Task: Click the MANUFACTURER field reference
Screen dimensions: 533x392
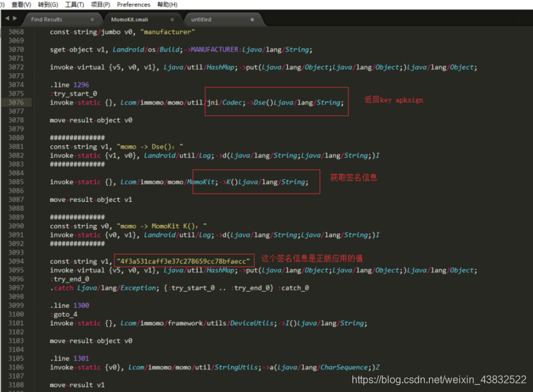Action: tap(215, 49)
